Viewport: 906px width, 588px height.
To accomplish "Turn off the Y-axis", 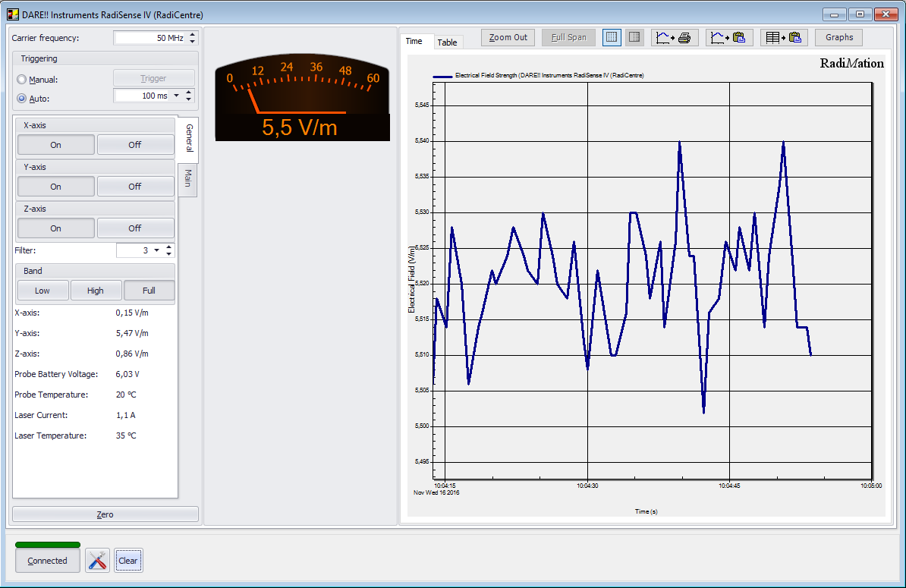I will point(135,186).
